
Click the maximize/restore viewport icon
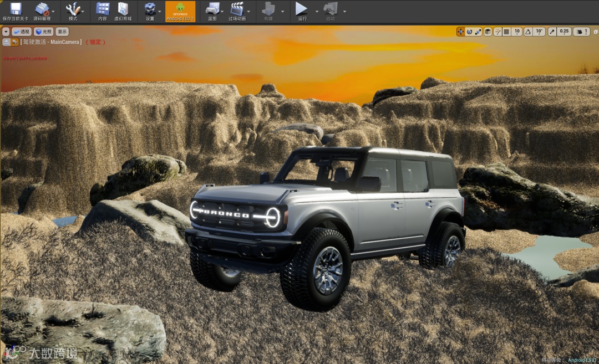point(596,32)
